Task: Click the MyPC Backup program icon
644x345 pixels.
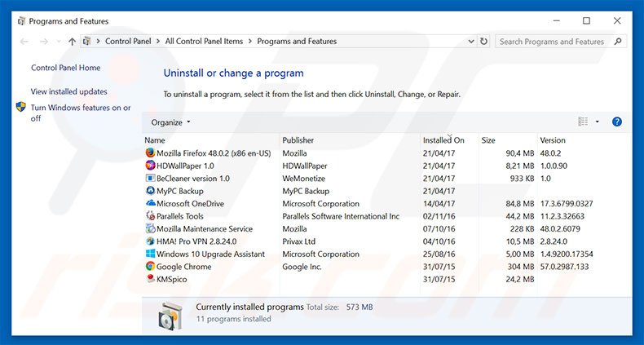Action: [150, 191]
